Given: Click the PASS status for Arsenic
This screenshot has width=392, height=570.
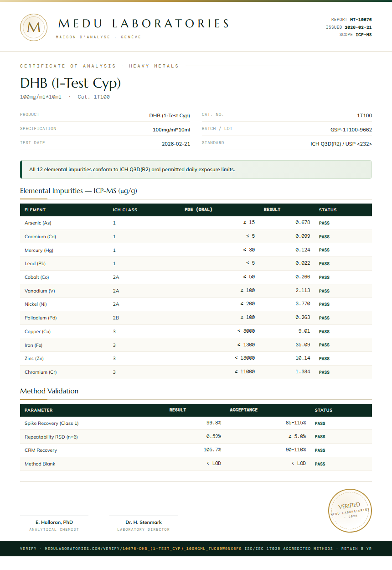Looking at the screenshot, I should pyautogui.click(x=324, y=223).
